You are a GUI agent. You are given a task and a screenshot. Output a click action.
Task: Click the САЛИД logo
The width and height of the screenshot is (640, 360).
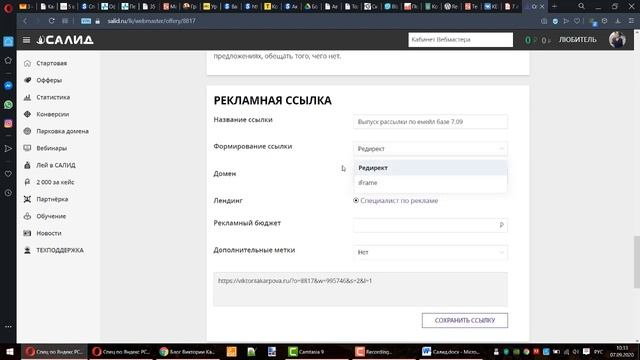tap(65, 40)
